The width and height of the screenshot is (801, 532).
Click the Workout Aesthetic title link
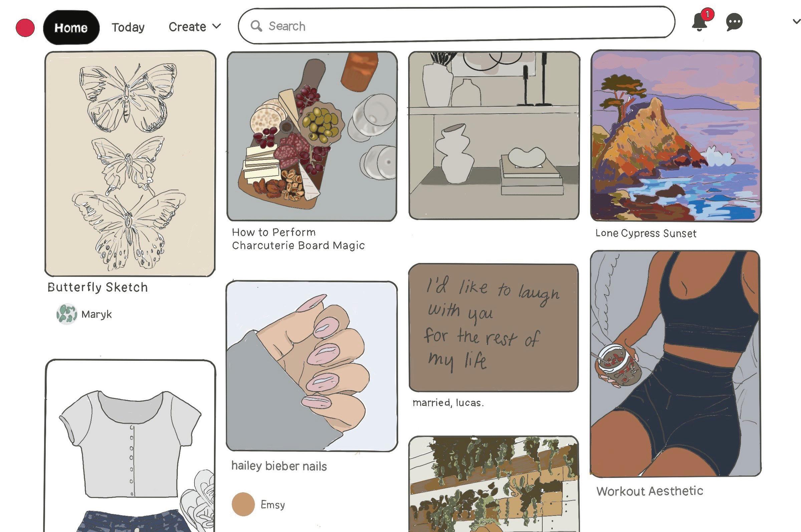coord(650,491)
